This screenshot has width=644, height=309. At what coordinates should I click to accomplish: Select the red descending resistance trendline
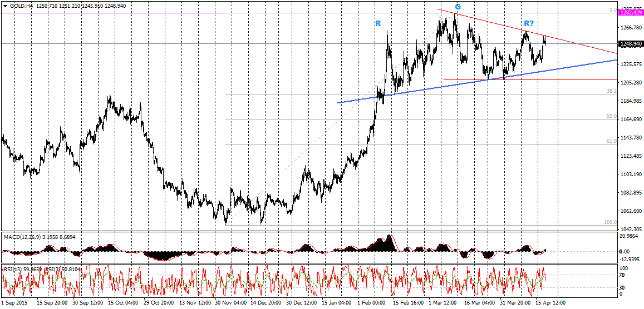[x=527, y=31]
